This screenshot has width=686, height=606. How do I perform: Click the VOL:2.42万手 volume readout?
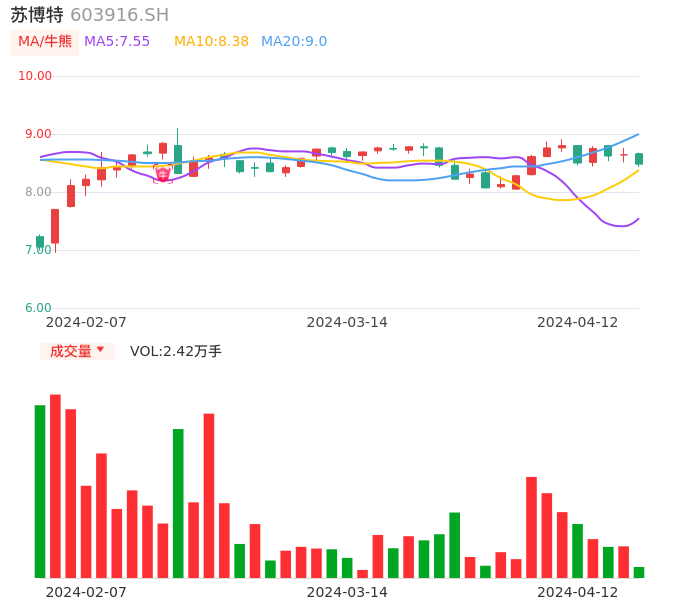point(176,351)
